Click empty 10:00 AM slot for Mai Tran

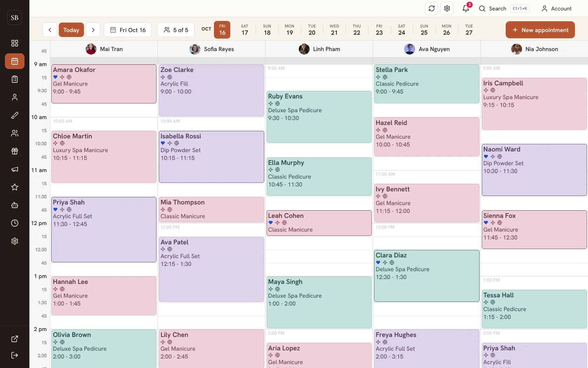(104, 124)
